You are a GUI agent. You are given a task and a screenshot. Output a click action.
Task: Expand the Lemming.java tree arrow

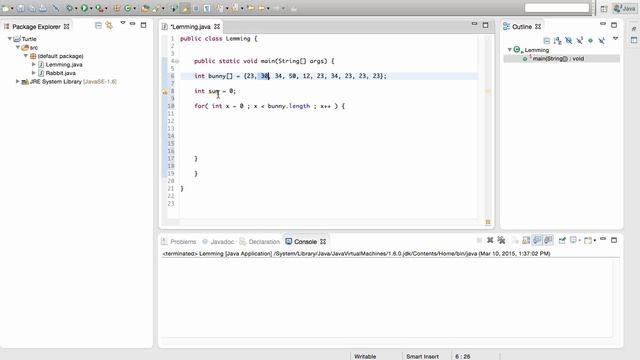[34, 64]
